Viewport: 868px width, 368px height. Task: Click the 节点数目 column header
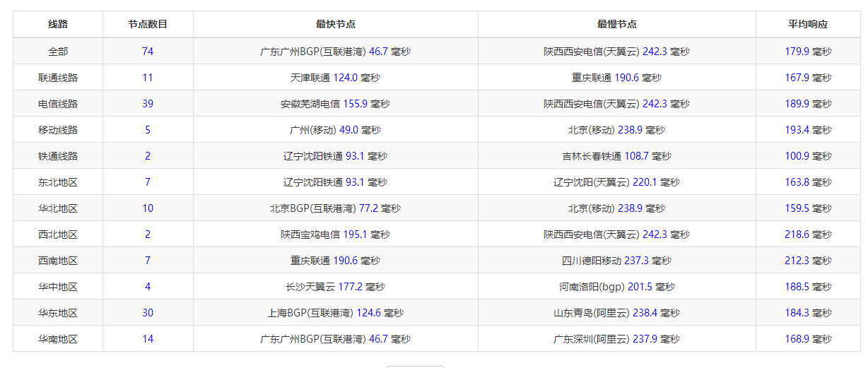148,24
